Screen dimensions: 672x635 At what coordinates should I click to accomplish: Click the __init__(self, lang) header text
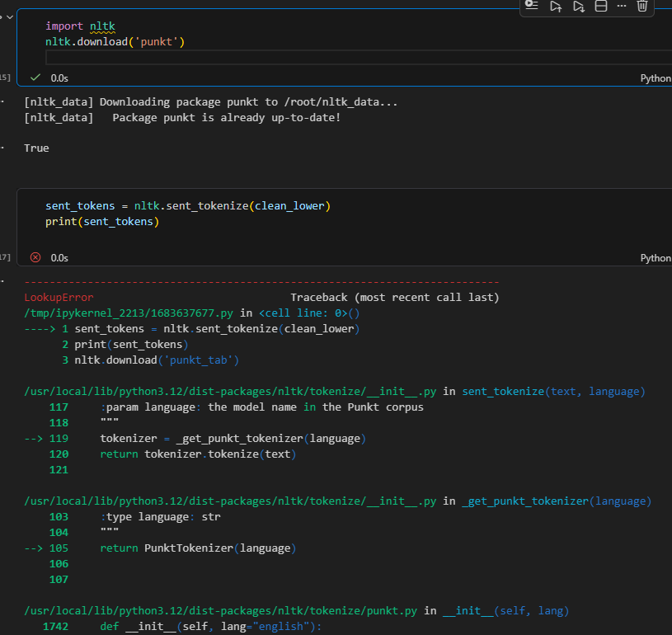505,611
